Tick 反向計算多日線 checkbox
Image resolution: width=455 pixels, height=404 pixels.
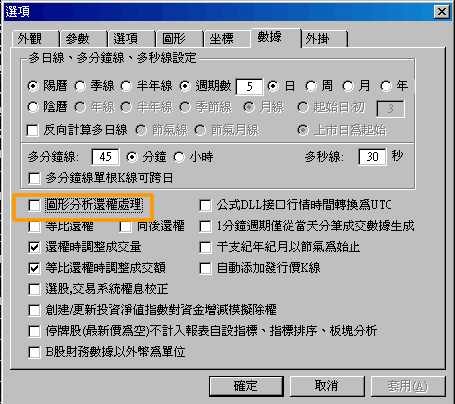pyautogui.click(x=32, y=130)
